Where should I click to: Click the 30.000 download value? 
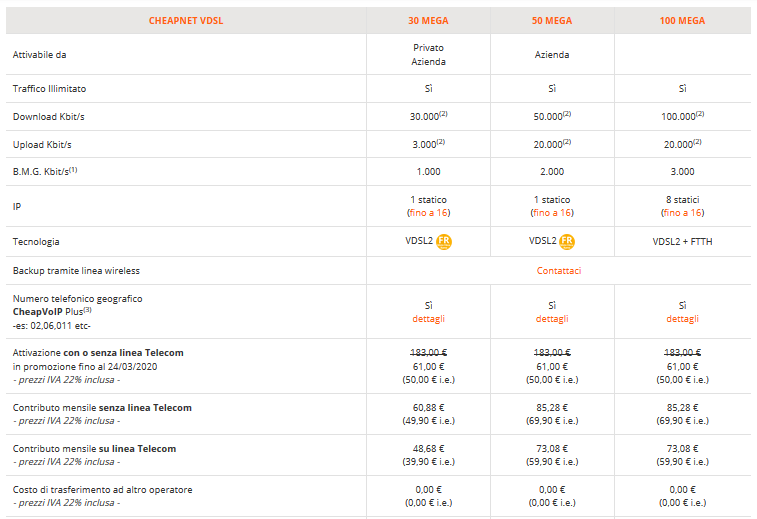(x=428, y=116)
